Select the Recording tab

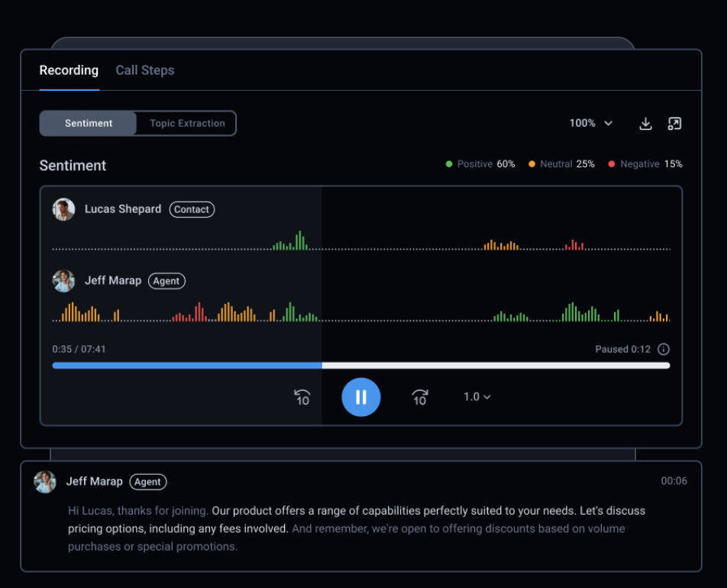tap(69, 70)
